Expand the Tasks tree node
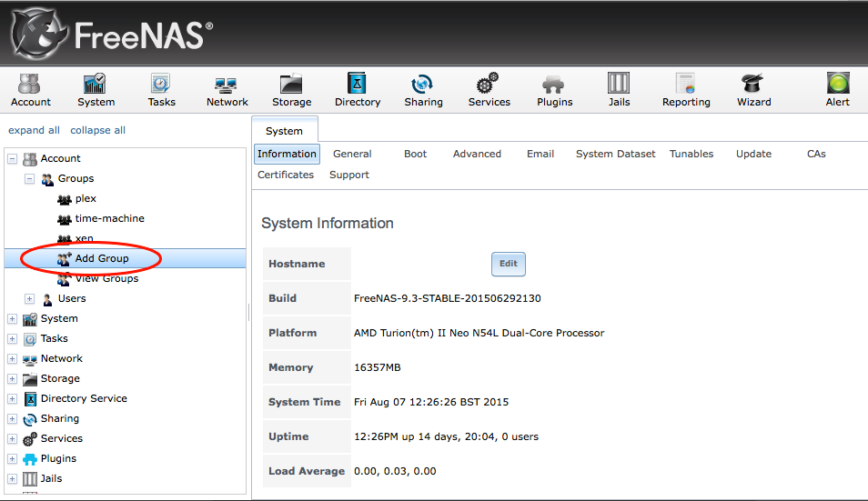This screenshot has height=501, width=868. click(12, 338)
